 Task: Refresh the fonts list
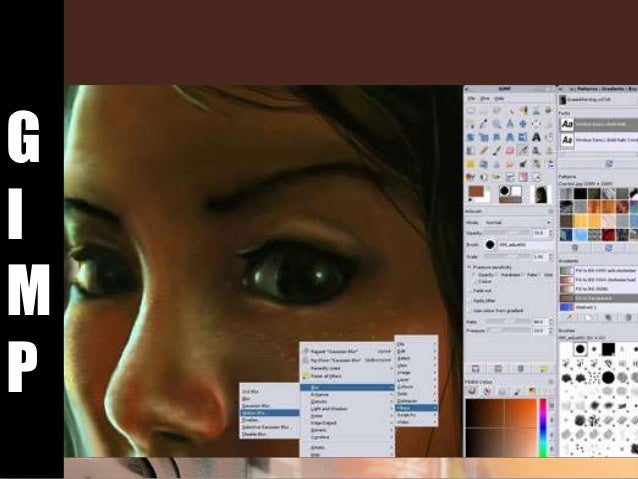[x=609, y=164]
